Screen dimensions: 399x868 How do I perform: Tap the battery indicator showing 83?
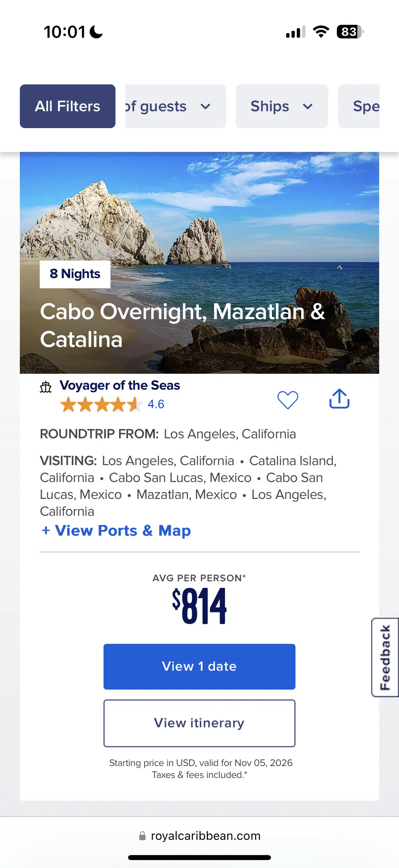[350, 32]
